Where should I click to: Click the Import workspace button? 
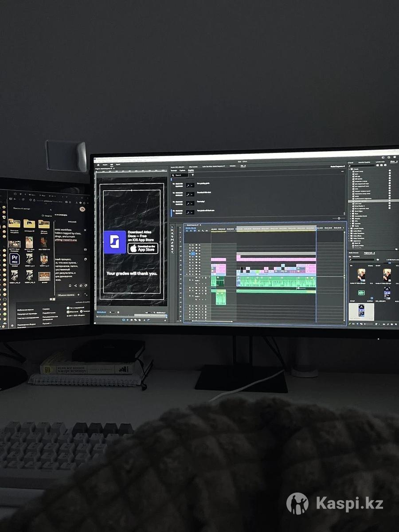point(105,164)
